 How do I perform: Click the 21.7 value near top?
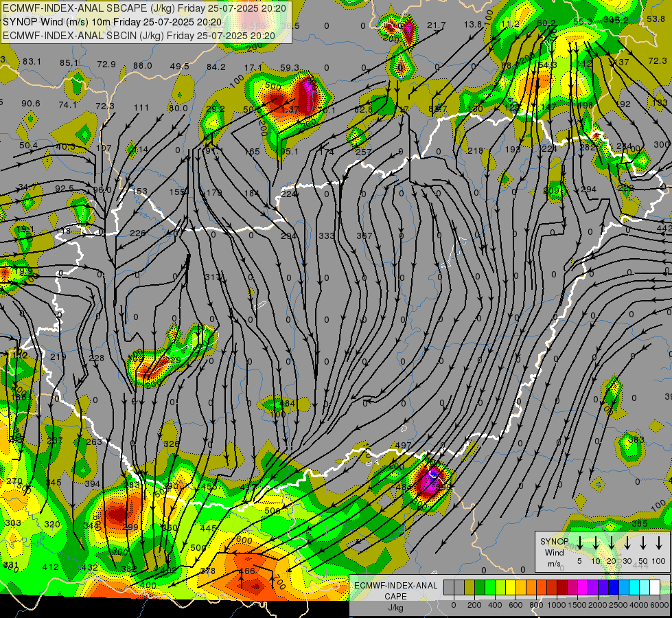[x=437, y=25]
